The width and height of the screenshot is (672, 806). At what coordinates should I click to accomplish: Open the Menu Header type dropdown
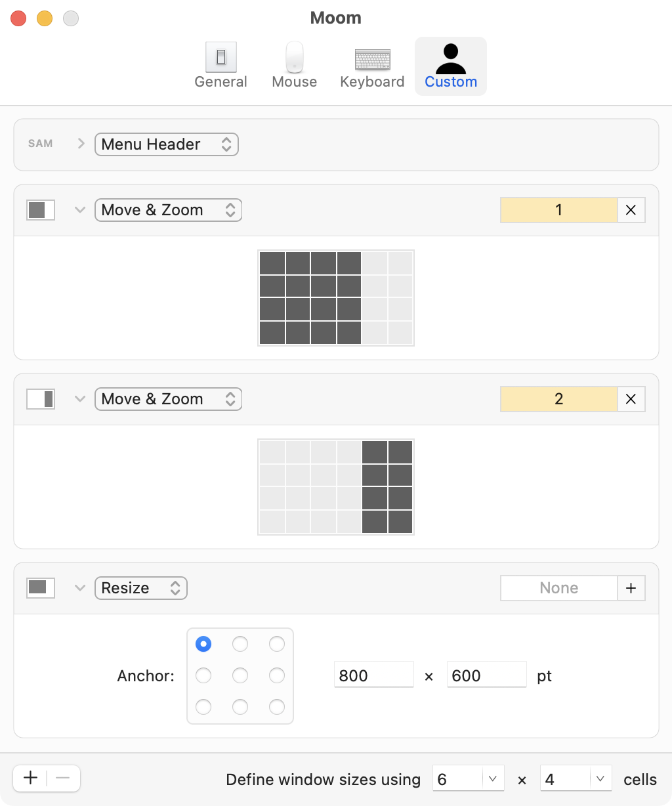click(x=166, y=144)
